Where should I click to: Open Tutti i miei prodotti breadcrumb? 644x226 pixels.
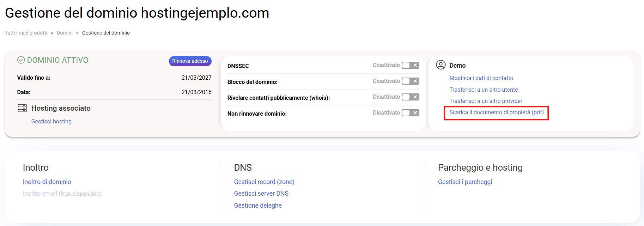[x=26, y=33]
